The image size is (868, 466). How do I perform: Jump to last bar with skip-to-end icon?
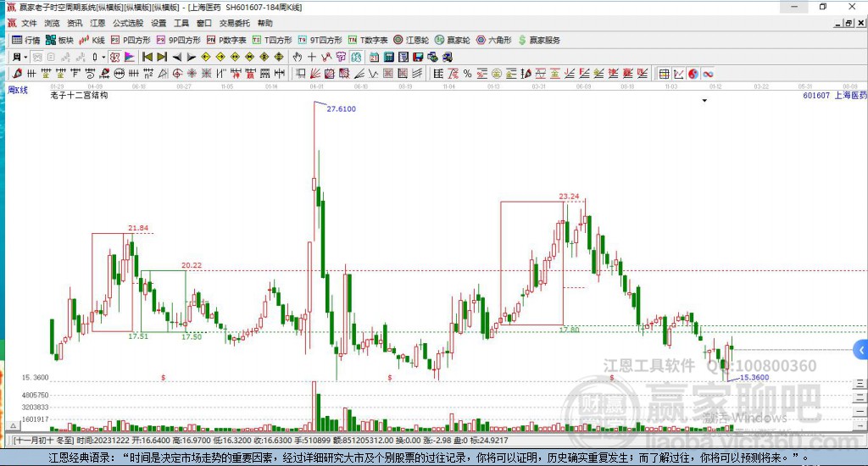[x=162, y=57]
